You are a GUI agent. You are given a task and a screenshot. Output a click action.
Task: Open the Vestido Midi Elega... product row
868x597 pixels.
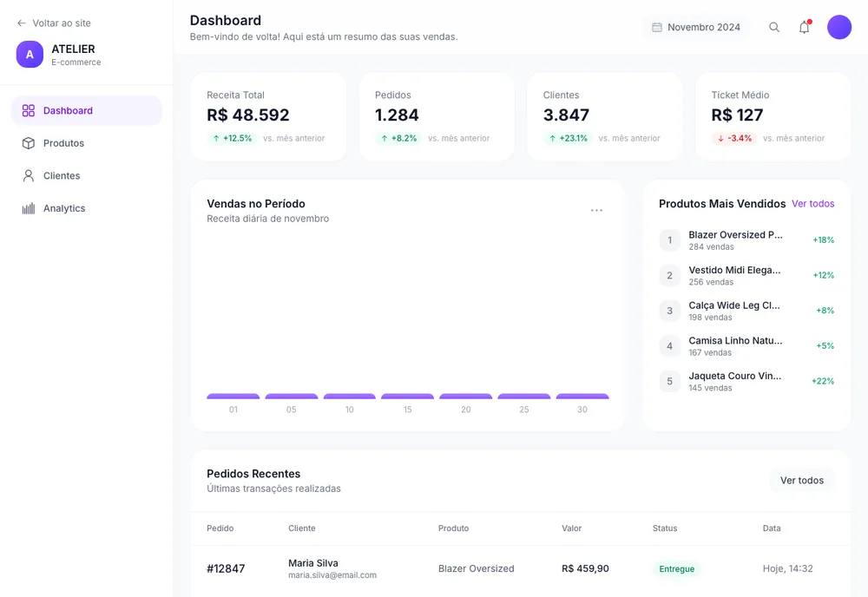[x=746, y=276]
